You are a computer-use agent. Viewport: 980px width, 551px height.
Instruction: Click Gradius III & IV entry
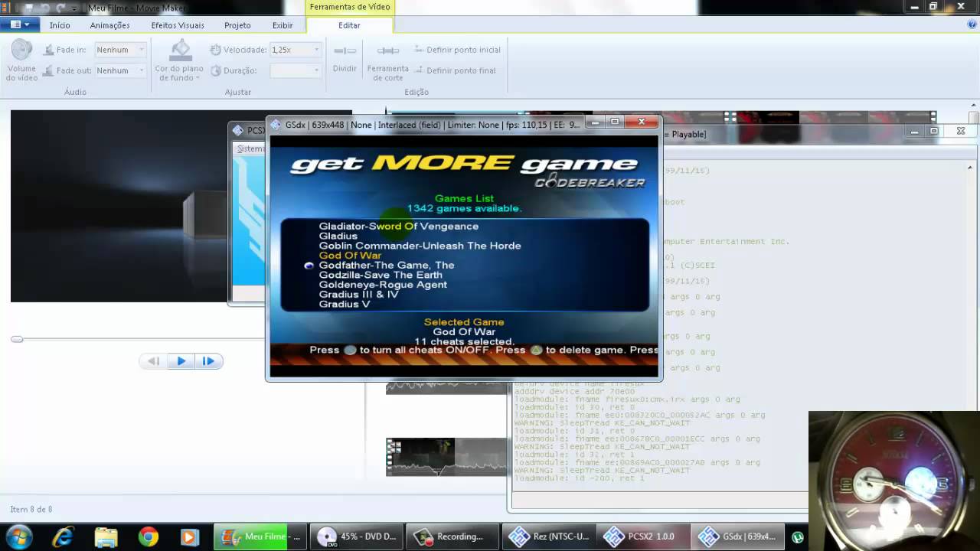point(358,295)
